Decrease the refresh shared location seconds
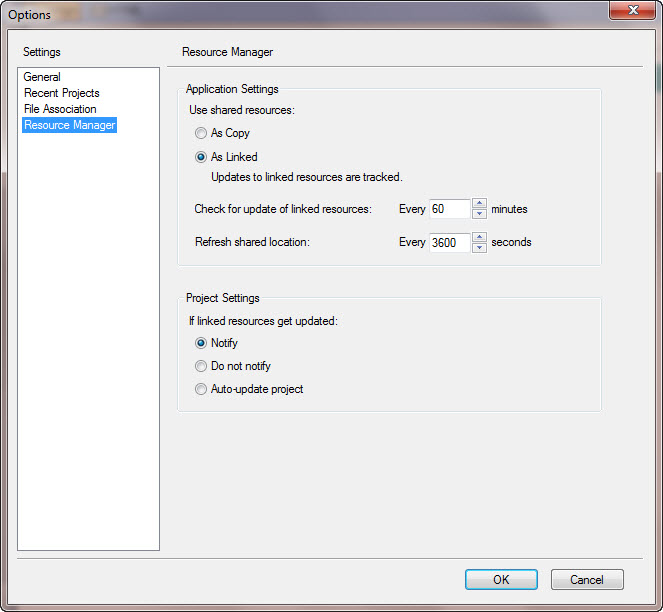The image size is (663, 612). (479, 247)
